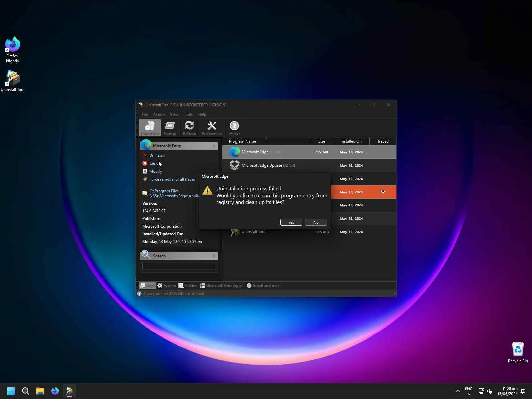Click Uninstall Tool taskbar icon
Viewport: 532px width, 399px height.
click(69, 391)
